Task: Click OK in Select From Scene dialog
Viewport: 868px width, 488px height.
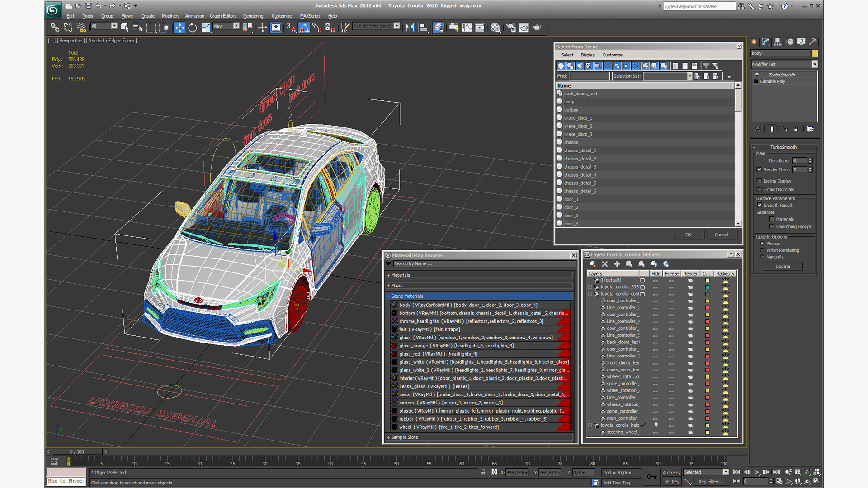Action: (x=688, y=235)
